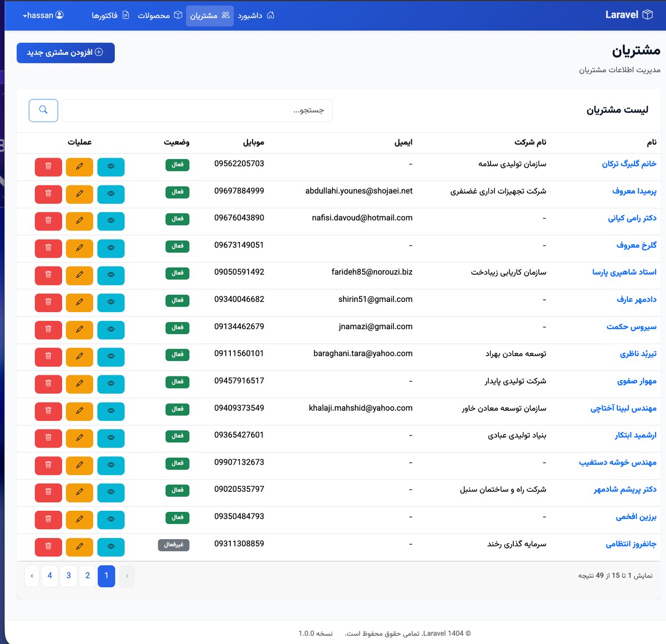Click the user profile icon near hassan
The width and height of the screenshot is (666, 644).
pos(59,15)
